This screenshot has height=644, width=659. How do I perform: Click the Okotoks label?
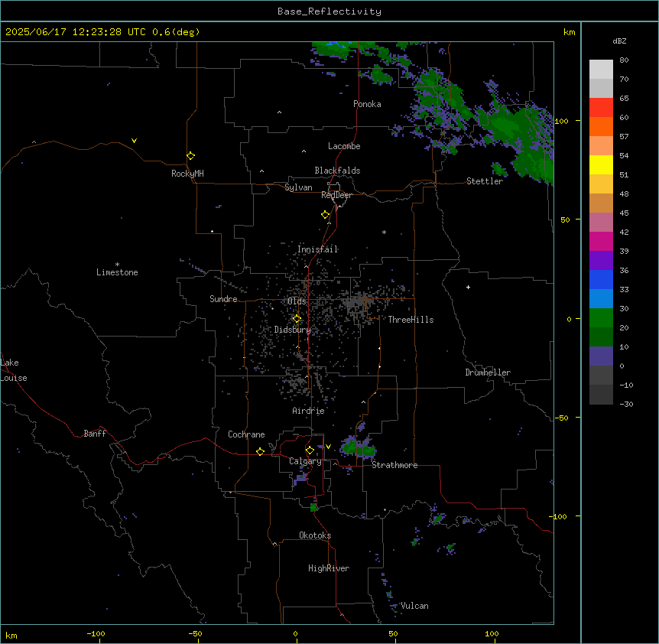[315, 535]
